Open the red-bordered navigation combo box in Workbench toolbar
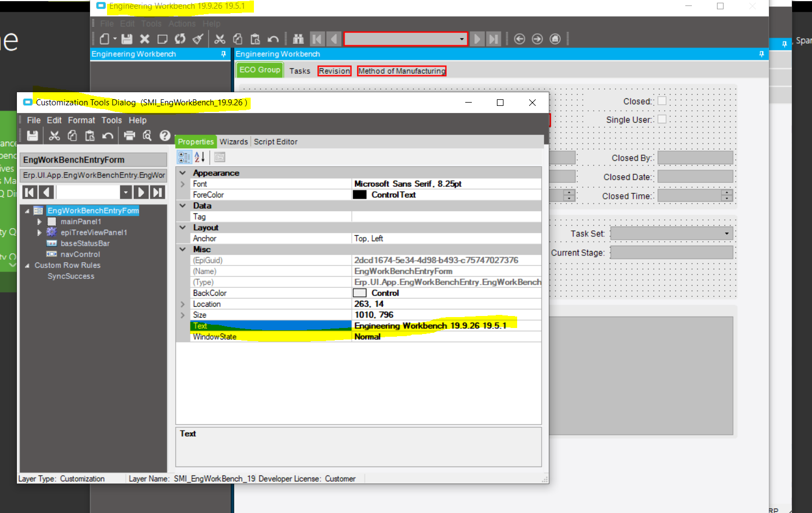Viewport: 812px width, 513px height. click(462, 39)
